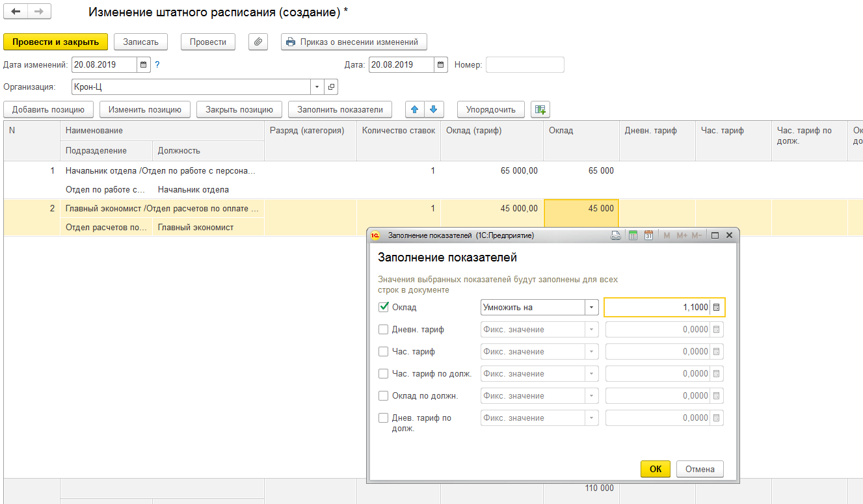Viewport: 863px width, 504px height.
Task: Uncheck the Оклад checkbox
Action: pyautogui.click(x=384, y=307)
